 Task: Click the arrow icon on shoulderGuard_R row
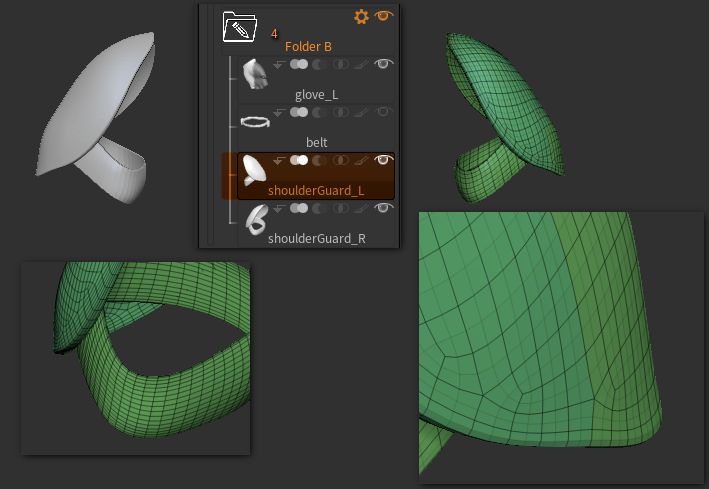click(x=279, y=209)
